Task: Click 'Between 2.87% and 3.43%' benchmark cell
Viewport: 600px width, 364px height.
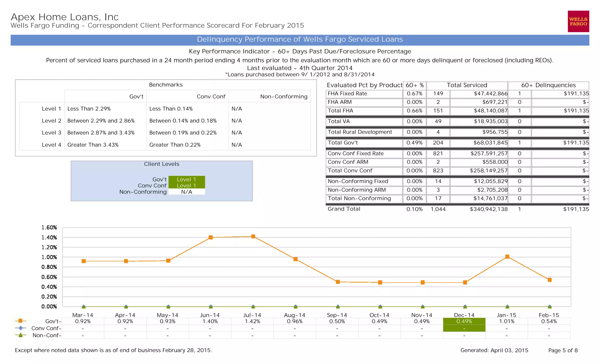Action: [x=101, y=133]
